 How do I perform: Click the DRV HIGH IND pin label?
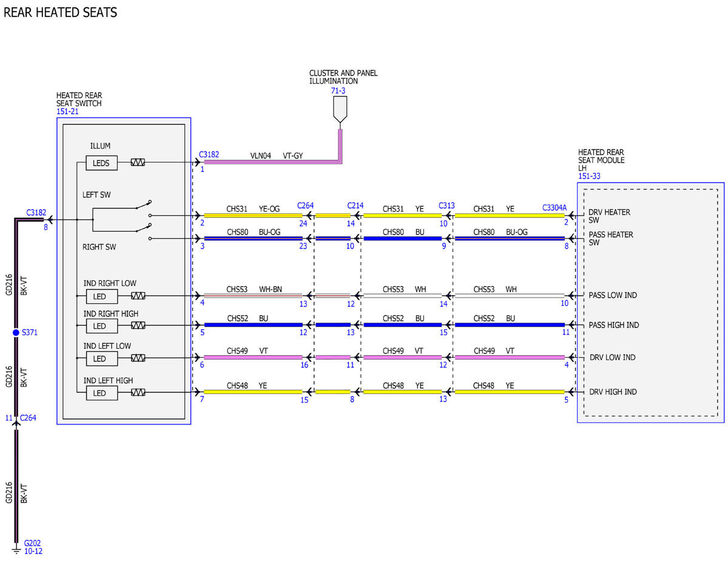[613, 392]
